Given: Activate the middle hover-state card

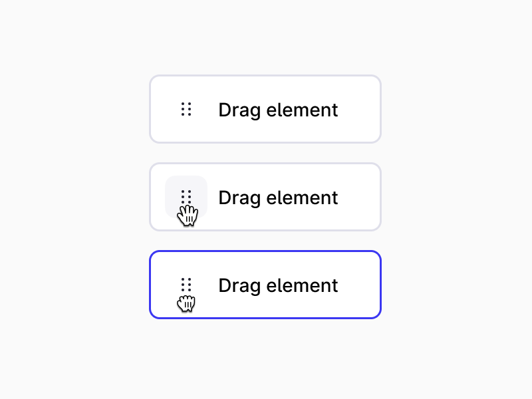Looking at the screenshot, I should (x=265, y=197).
